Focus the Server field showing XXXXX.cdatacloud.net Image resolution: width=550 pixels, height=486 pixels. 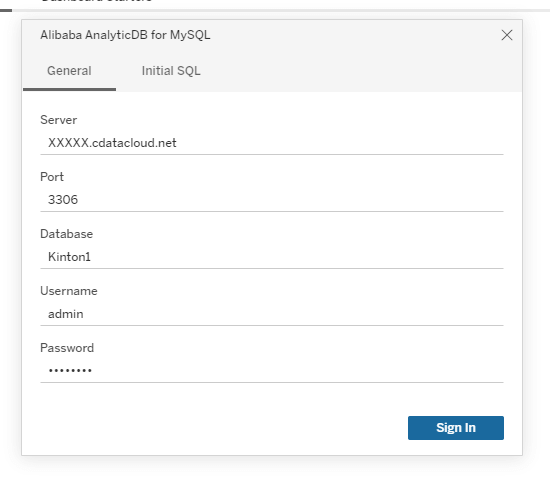tap(272, 143)
